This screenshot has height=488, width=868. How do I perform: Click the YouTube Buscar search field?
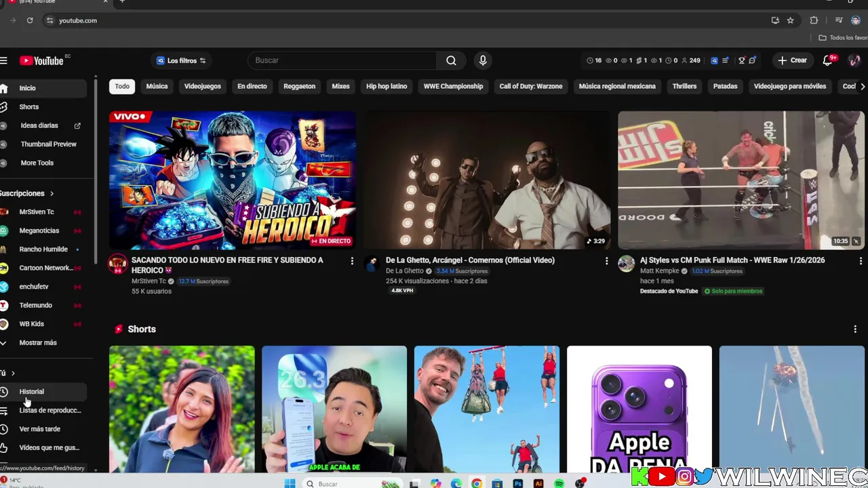point(342,60)
